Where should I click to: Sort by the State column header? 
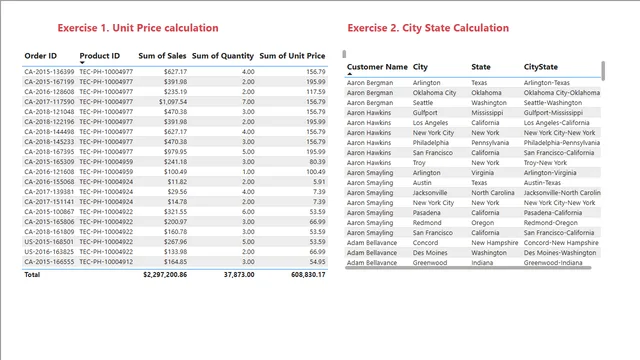pos(481,67)
